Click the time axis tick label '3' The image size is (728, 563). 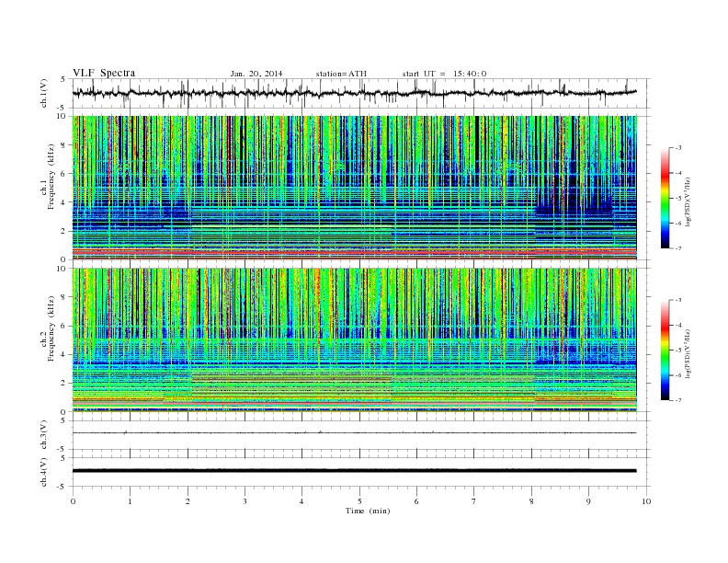(245, 501)
